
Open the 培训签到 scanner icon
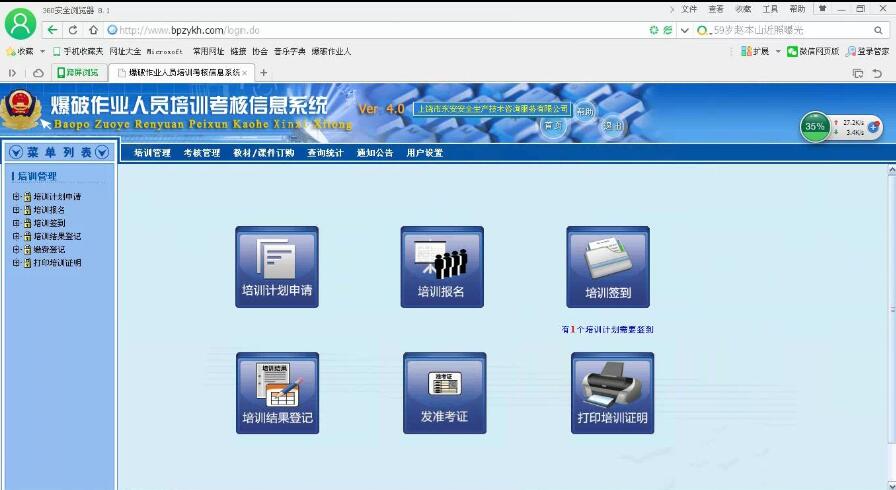pos(608,267)
